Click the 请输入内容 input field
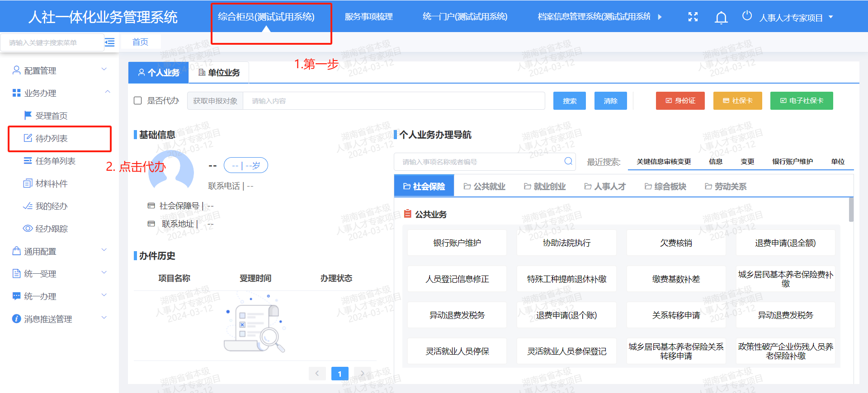 pyautogui.click(x=393, y=101)
